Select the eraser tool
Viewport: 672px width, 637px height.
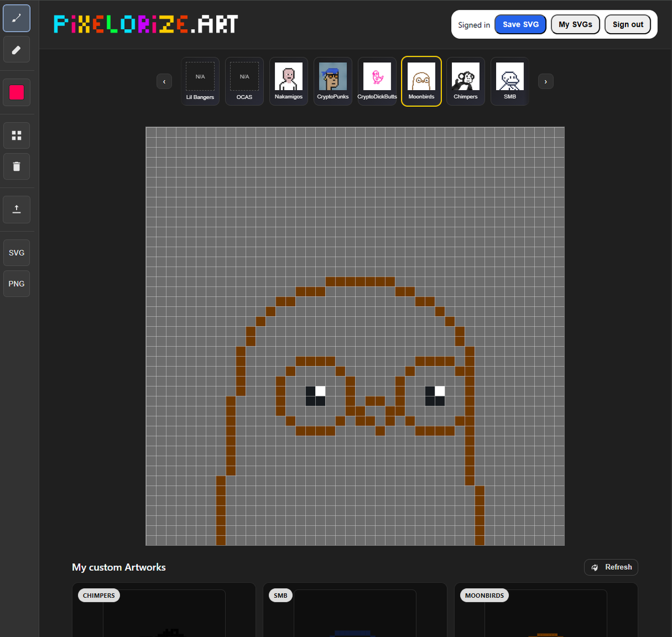17,50
